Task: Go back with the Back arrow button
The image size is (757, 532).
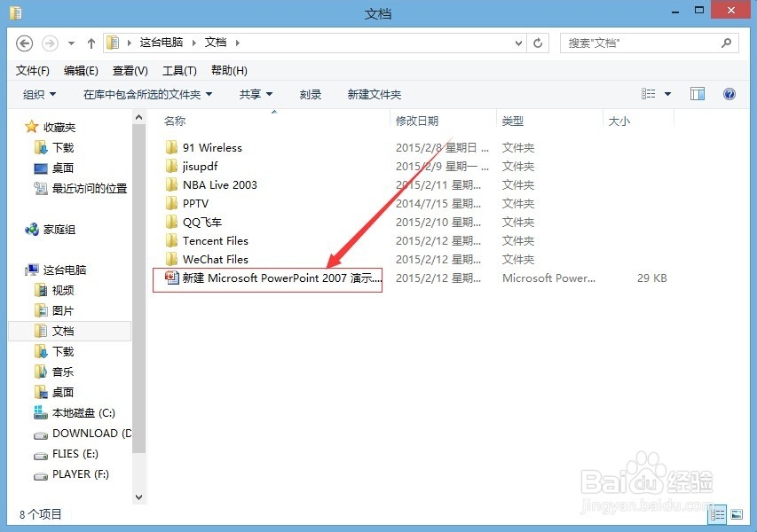Action: pyautogui.click(x=24, y=43)
